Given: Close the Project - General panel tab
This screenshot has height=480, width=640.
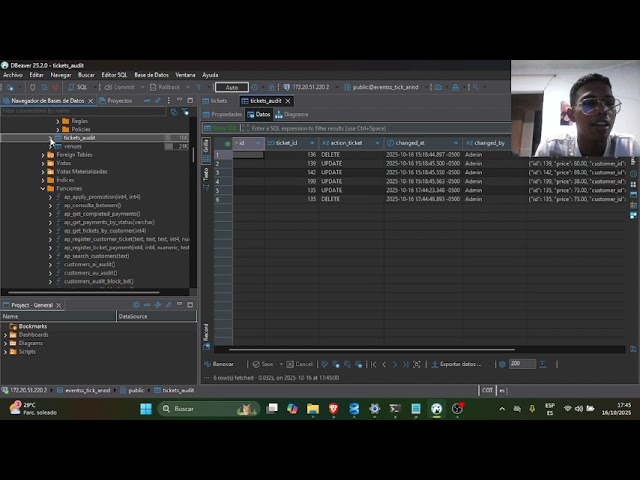Looking at the screenshot, I should (59, 305).
